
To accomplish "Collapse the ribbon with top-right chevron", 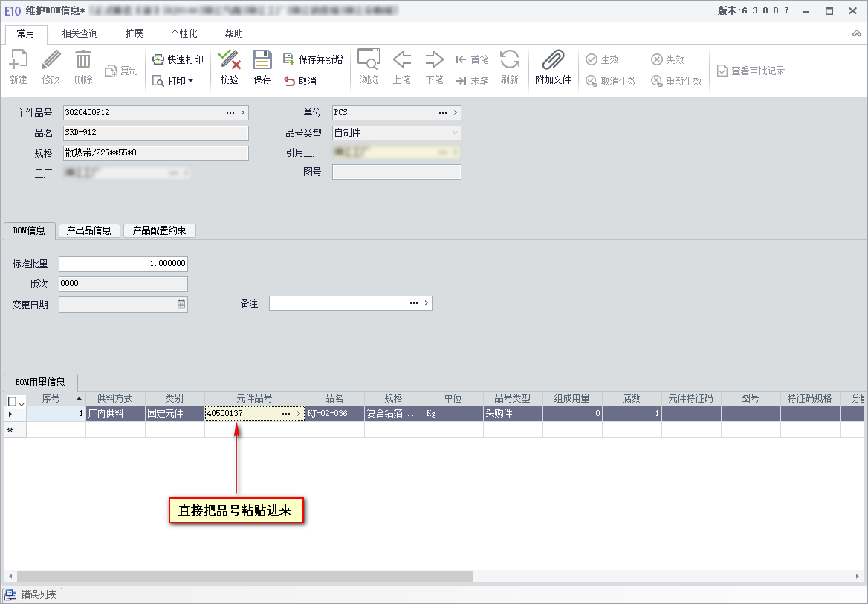I will (857, 33).
